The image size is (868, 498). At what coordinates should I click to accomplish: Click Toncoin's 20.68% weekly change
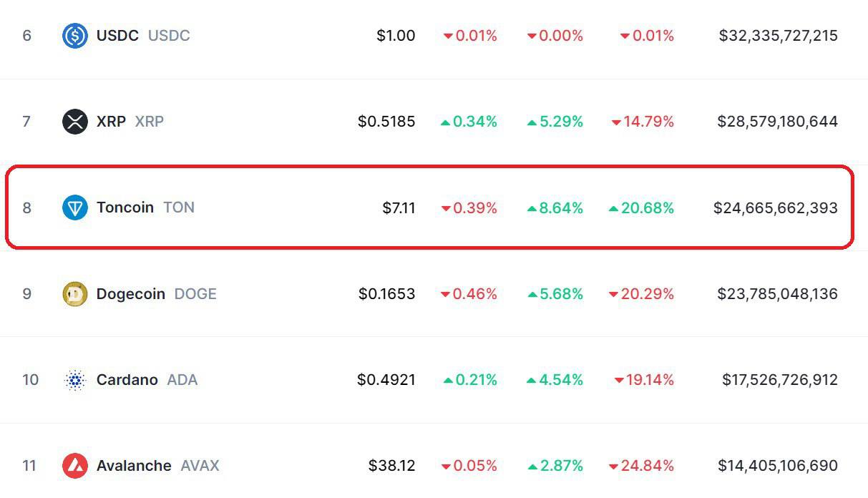click(x=641, y=208)
